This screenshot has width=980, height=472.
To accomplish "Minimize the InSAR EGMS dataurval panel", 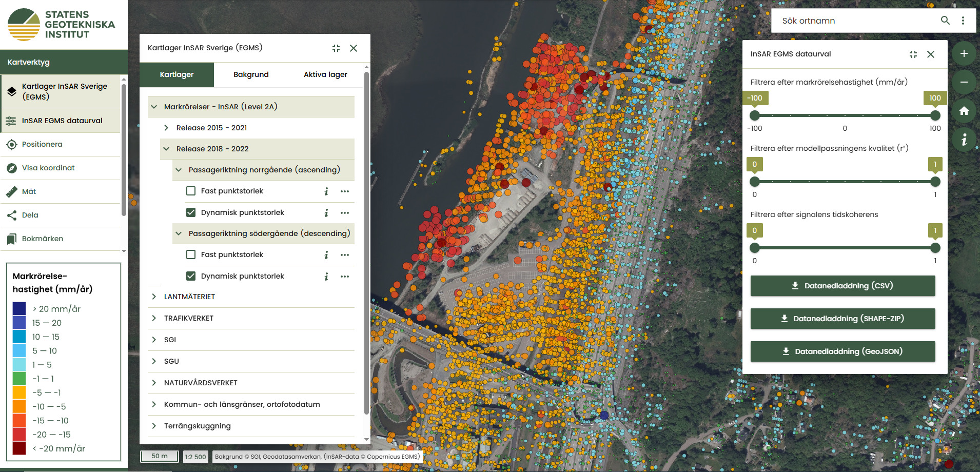I will (913, 54).
